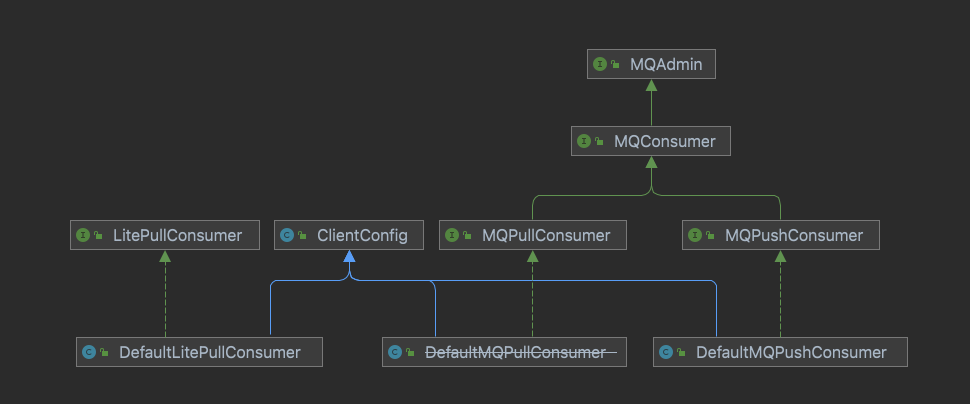Click the class icon beside ClientConfig
Image resolution: width=970 pixels, height=404 pixels.
[287, 236]
